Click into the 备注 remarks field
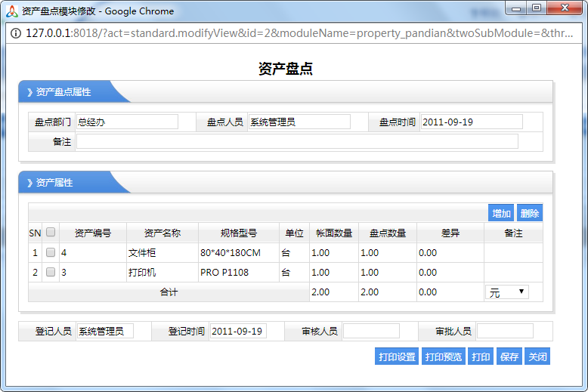Image resolution: width=588 pixels, height=392 pixels. coord(297,141)
